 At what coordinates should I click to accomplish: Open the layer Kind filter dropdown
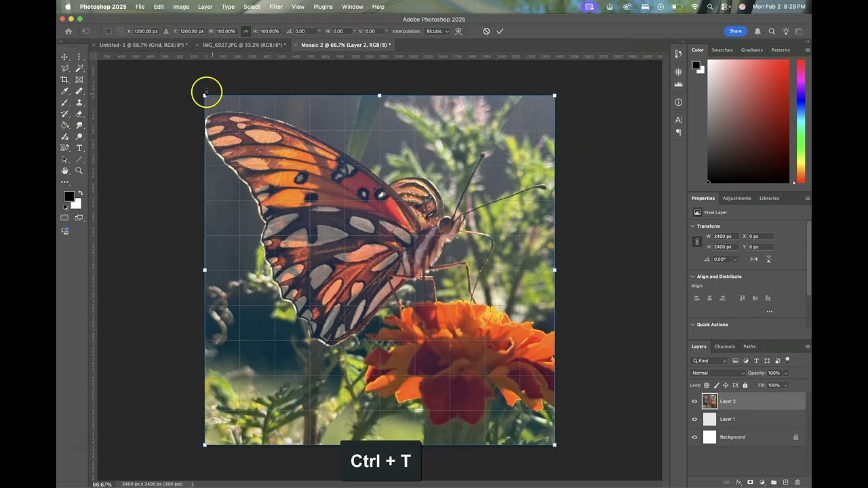[x=709, y=361]
